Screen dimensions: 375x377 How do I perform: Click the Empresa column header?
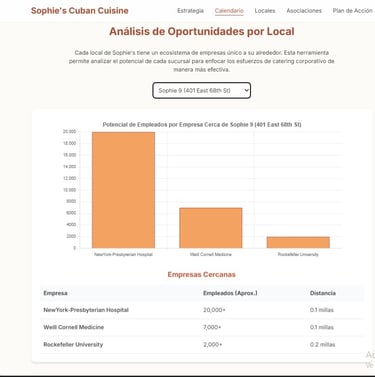click(x=55, y=293)
